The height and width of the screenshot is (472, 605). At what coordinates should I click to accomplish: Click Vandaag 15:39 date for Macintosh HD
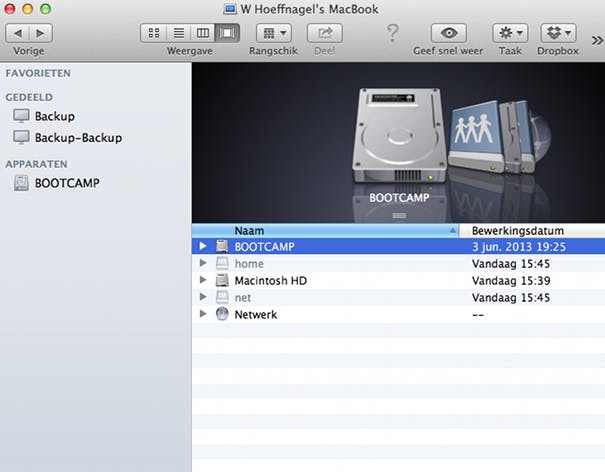point(511,281)
